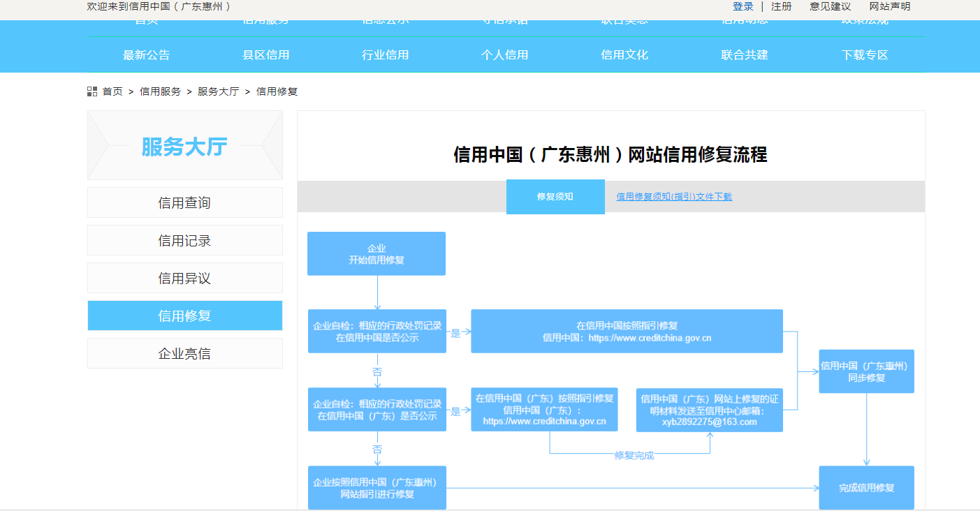Screen dimensions: 980x511
Task: Open 信用异议 in the sidebar
Action: (x=185, y=278)
